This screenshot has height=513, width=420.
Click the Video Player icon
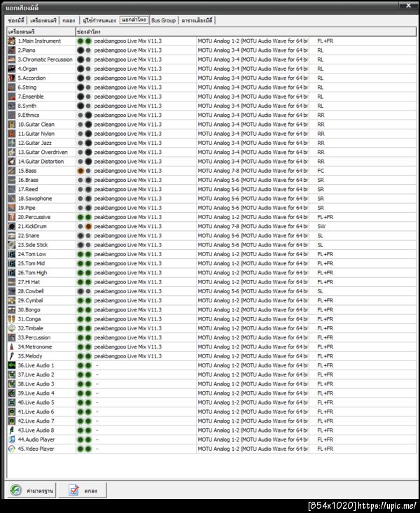[x=11, y=449]
